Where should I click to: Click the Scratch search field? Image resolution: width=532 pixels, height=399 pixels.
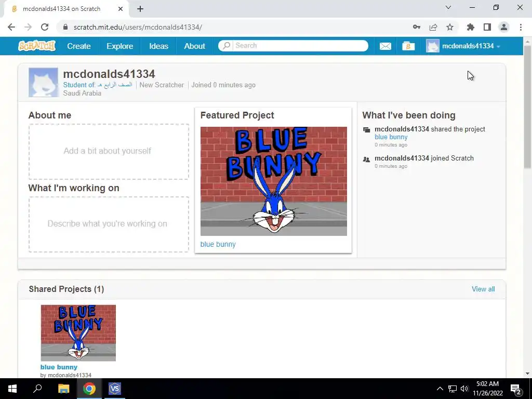tap(300, 46)
